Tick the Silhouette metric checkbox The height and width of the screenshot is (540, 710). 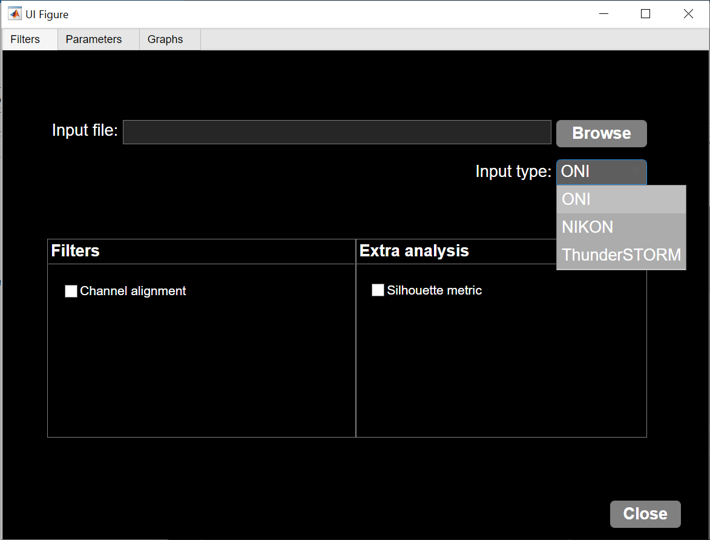coord(378,290)
